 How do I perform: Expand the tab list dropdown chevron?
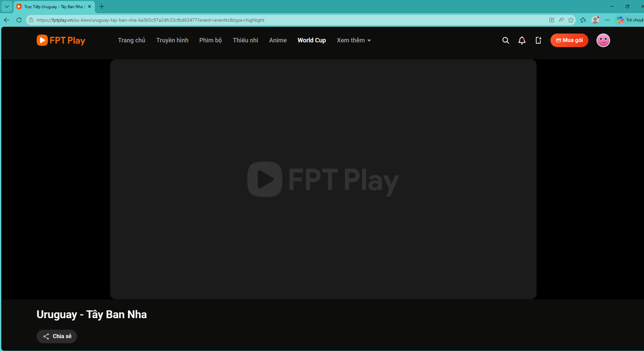pos(7,6)
